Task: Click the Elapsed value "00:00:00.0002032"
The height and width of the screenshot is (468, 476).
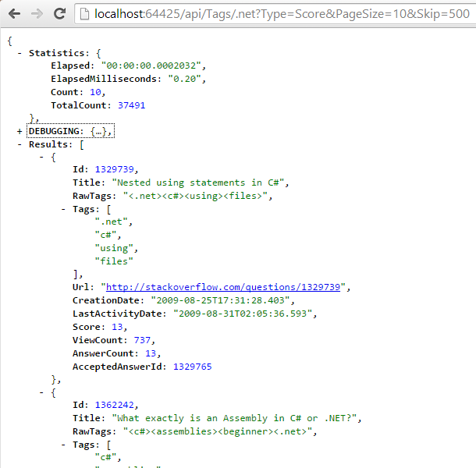Action: 151,66
